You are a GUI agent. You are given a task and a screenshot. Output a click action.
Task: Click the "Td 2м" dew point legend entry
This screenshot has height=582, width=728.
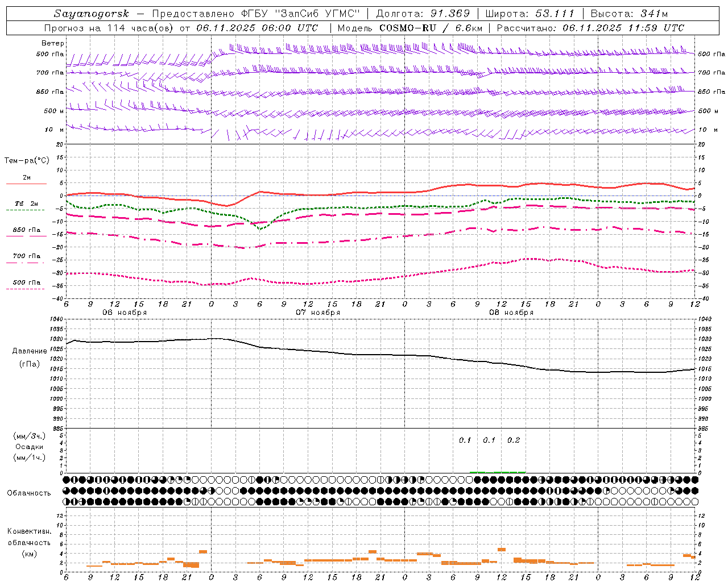coord(27,203)
